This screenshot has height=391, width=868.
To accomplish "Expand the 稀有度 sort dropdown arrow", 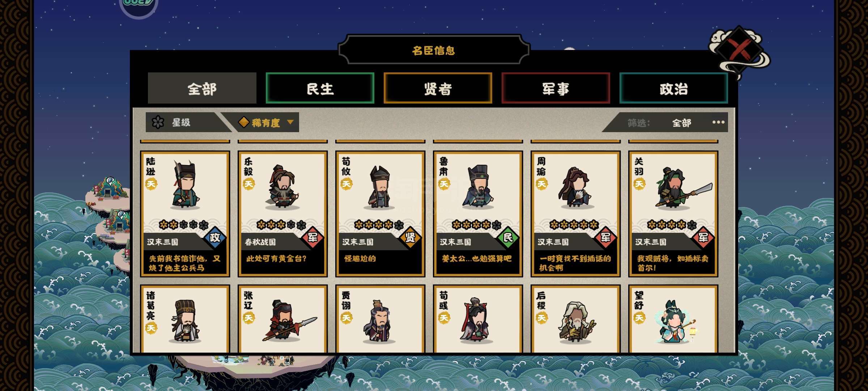I will click(x=290, y=122).
